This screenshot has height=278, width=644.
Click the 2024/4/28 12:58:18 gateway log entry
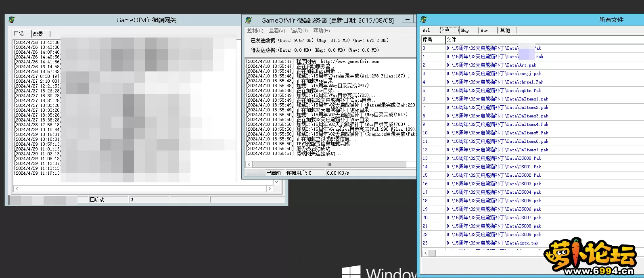point(37,125)
